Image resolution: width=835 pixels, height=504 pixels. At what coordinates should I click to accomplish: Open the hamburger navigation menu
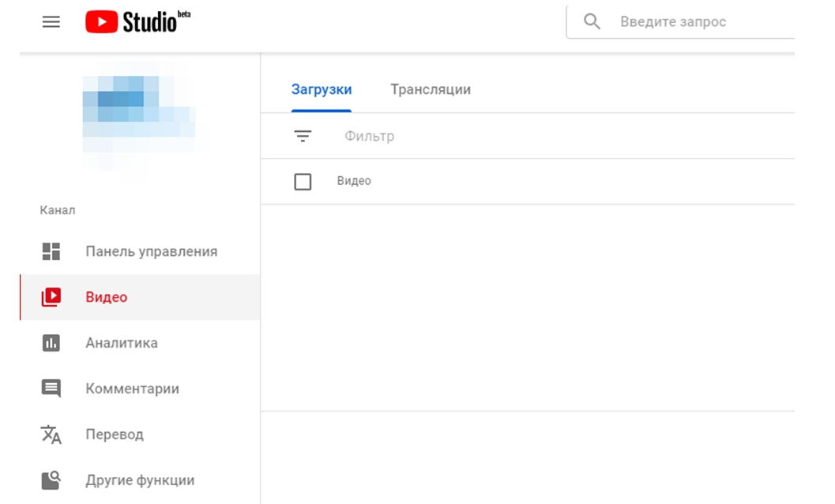pos(51,22)
